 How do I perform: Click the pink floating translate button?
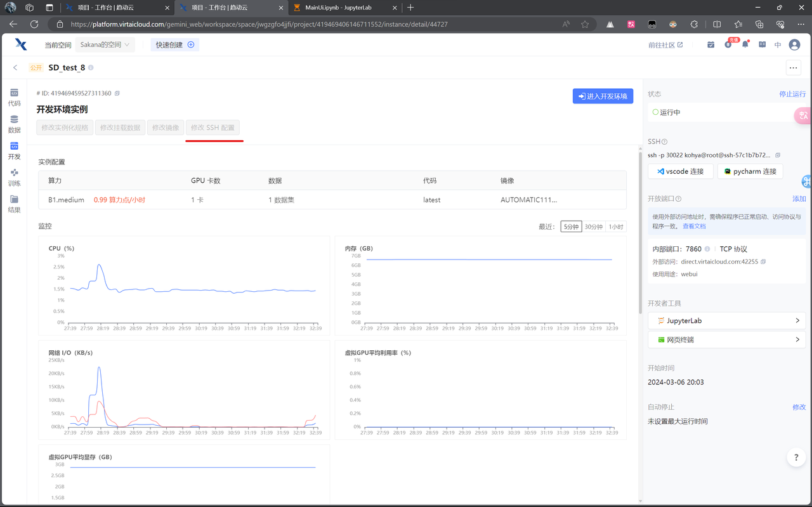[803, 115]
